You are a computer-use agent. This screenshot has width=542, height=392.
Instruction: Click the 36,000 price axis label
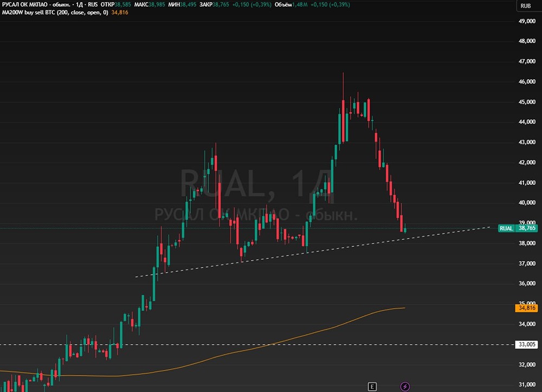[x=527, y=283]
